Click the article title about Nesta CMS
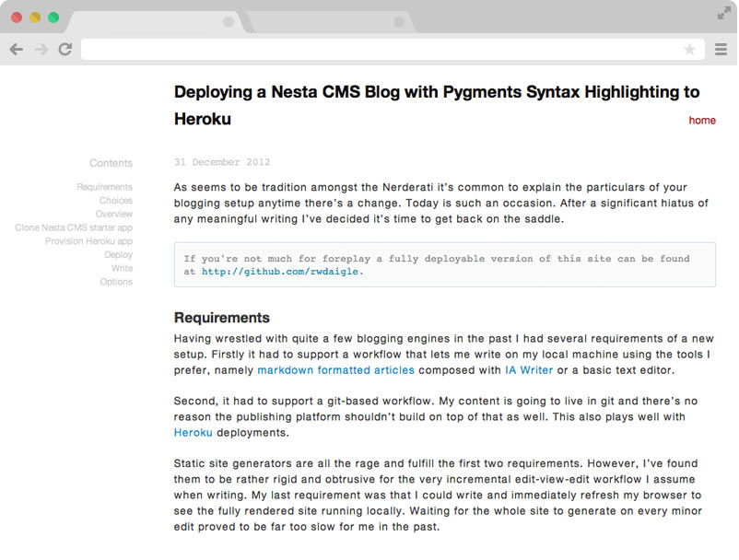Viewport: 739px width, 560px height. click(437, 105)
